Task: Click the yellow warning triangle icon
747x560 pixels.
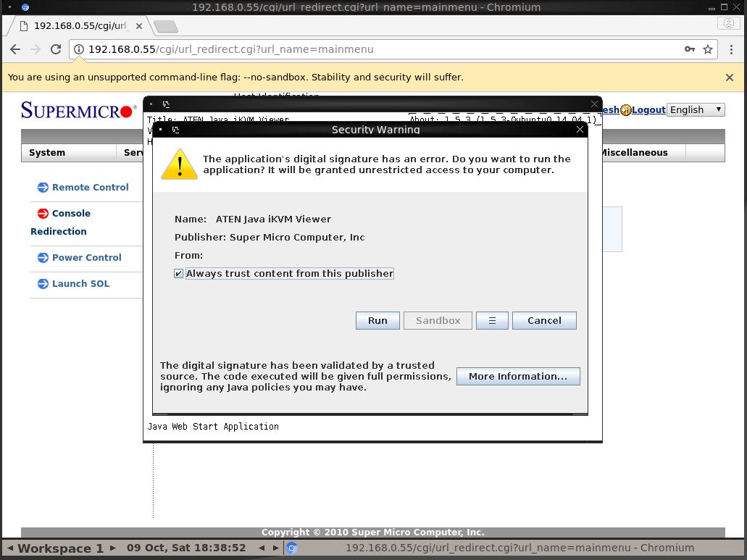Action: click(179, 164)
